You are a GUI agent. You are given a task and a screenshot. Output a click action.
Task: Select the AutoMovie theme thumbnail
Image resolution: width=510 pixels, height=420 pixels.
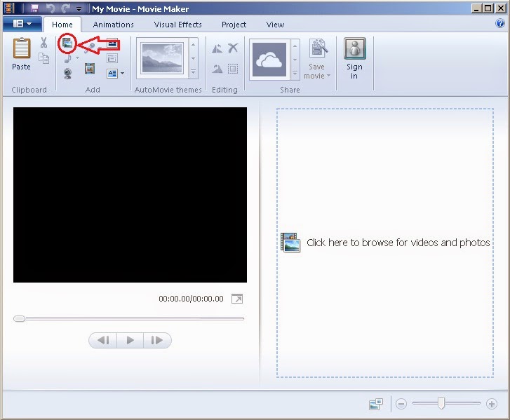coord(162,58)
